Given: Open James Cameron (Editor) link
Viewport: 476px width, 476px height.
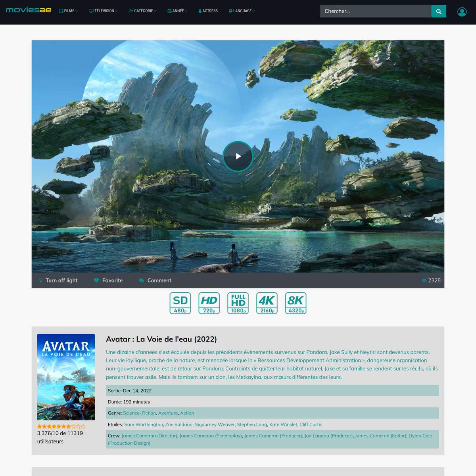Looking at the screenshot, I should click(x=381, y=436).
